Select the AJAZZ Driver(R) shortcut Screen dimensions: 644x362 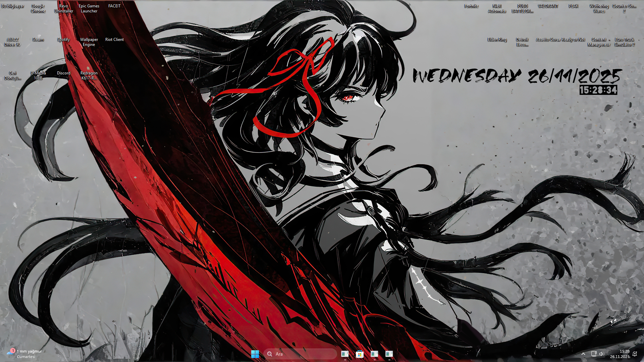point(12,42)
